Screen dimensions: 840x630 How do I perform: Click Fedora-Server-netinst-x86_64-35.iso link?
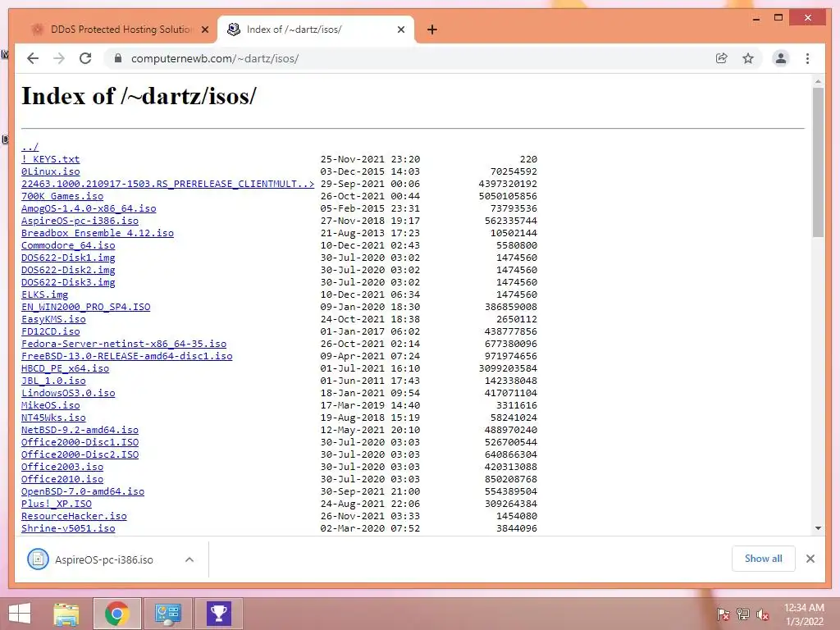pyautogui.click(x=124, y=344)
